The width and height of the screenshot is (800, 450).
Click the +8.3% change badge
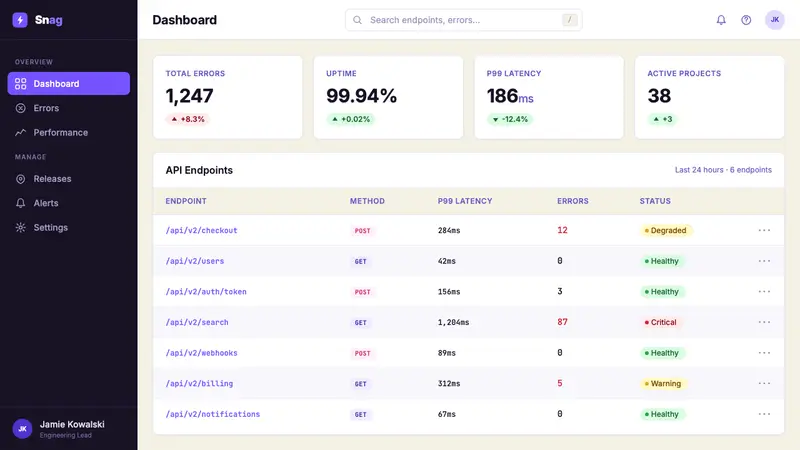pyautogui.click(x=188, y=119)
